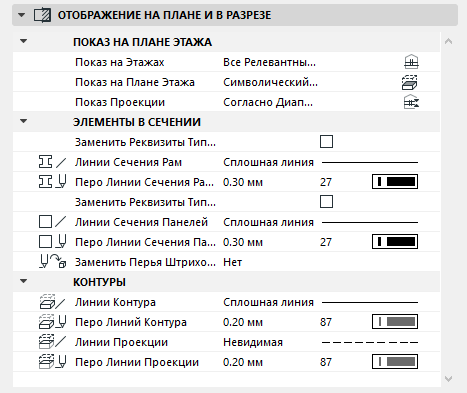Enable the Заменить Реквизиты checkbox above Линии Сечения Панелей
This screenshot has width=467, height=393.
326,202
